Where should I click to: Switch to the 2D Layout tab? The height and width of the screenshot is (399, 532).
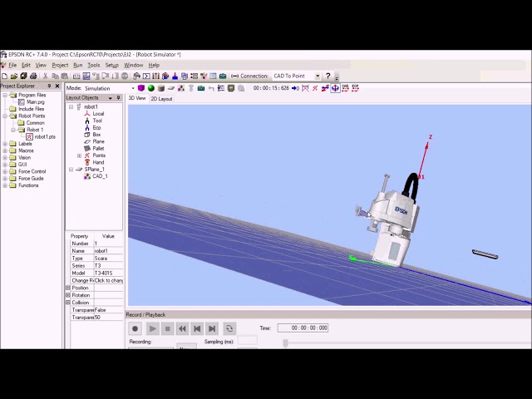point(161,99)
